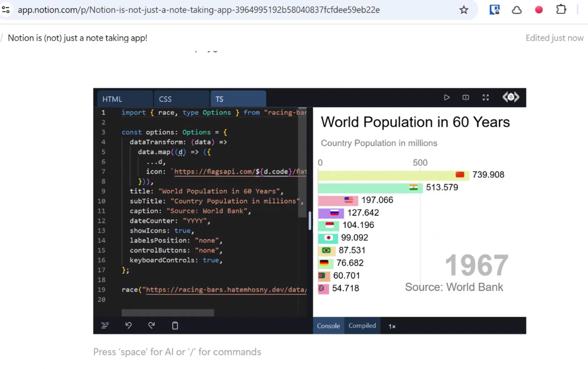The image size is (588, 369).
Task: Bookmark this page with the star icon
Action: 464,10
